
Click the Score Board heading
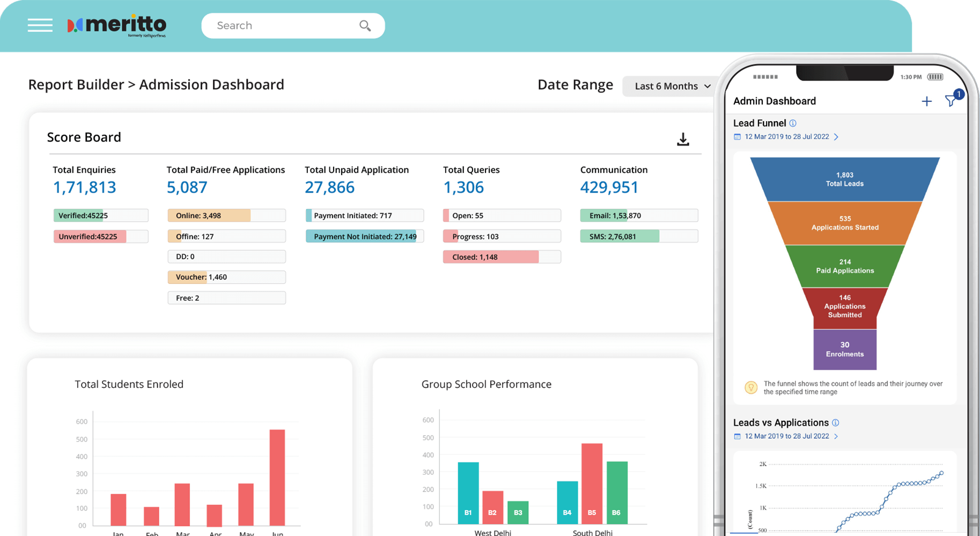(84, 137)
